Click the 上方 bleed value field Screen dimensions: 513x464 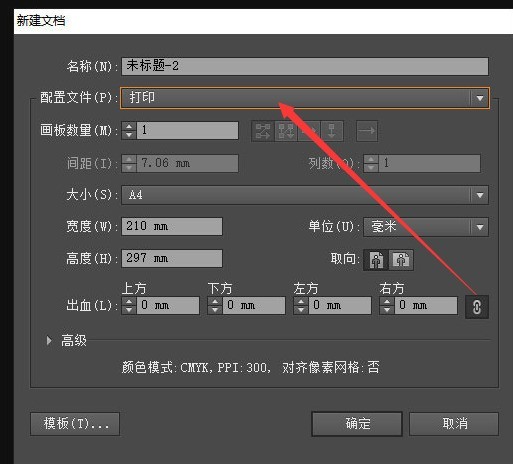(168, 306)
